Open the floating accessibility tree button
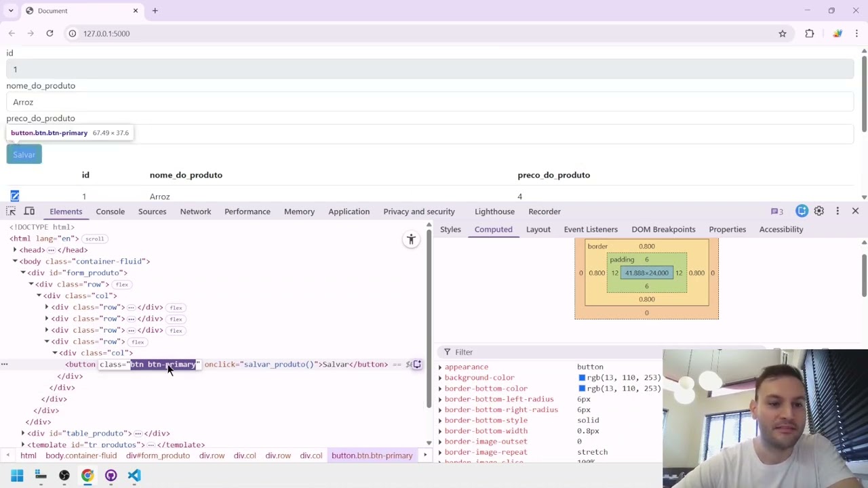The image size is (868, 488). click(411, 239)
